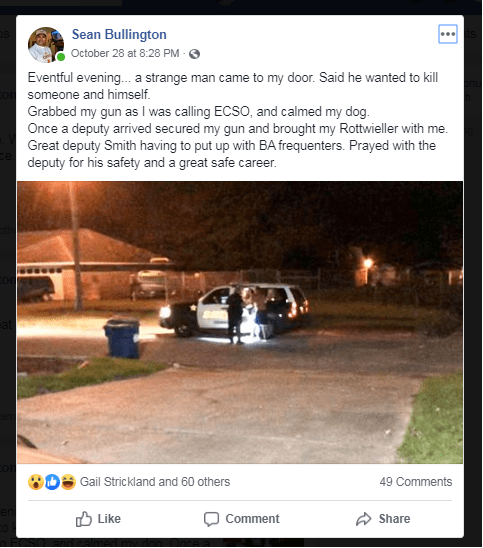483x548 pixels.
Task: Click the October 28 timestamp link
Action: 125,53
